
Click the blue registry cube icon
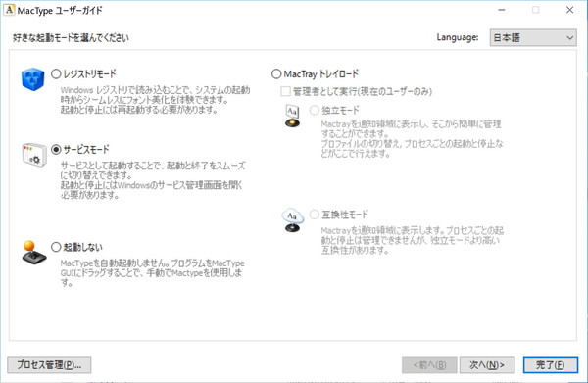click(x=32, y=78)
